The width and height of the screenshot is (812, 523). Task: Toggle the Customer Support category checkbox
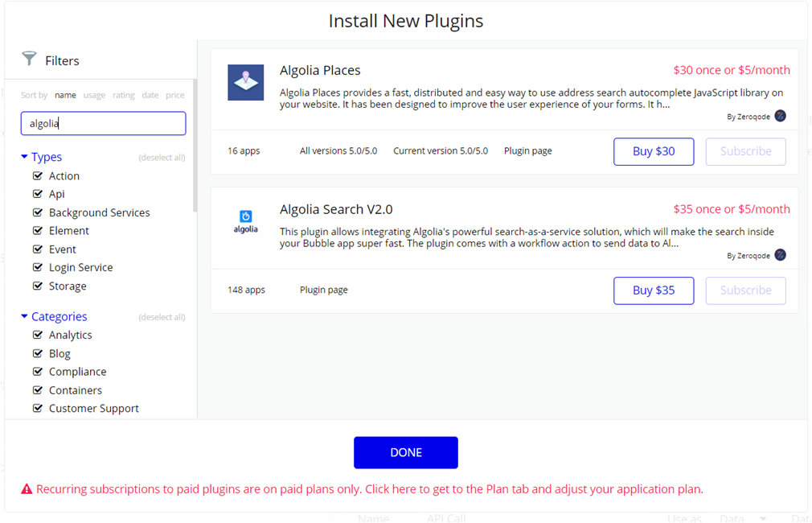click(37, 409)
